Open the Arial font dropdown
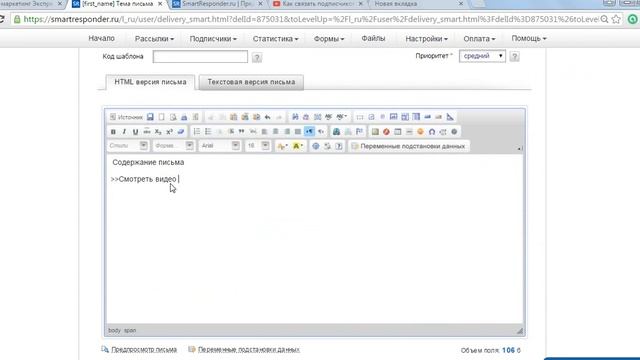Viewport: 640px width, 360px height. pos(220,146)
